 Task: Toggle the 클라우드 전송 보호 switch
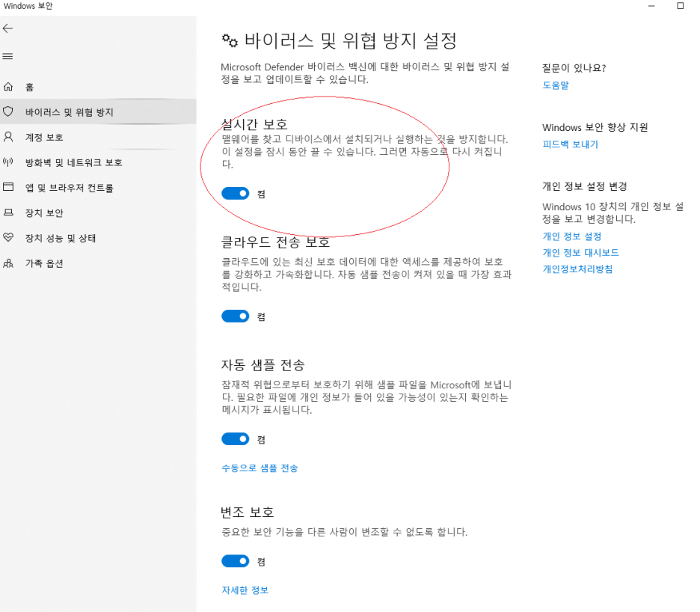[236, 316]
